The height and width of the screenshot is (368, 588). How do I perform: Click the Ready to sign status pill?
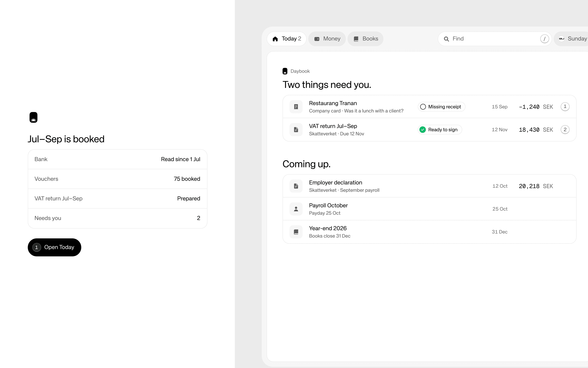[x=440, y=130]
